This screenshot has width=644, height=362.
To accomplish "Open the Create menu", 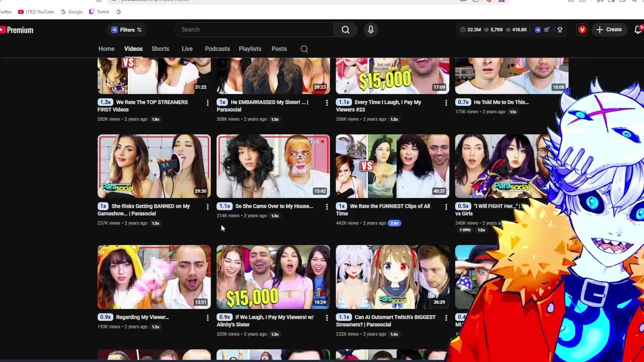I will (x=609, y=30).
